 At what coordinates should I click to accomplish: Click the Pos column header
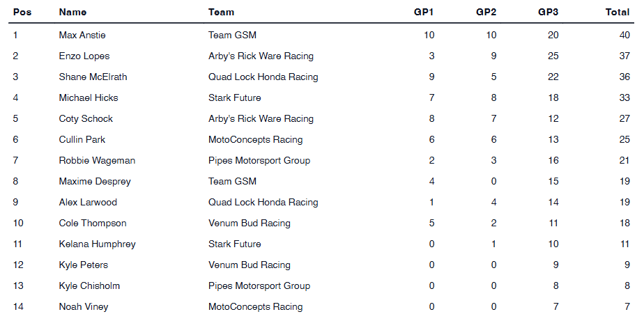pos(22,12)
